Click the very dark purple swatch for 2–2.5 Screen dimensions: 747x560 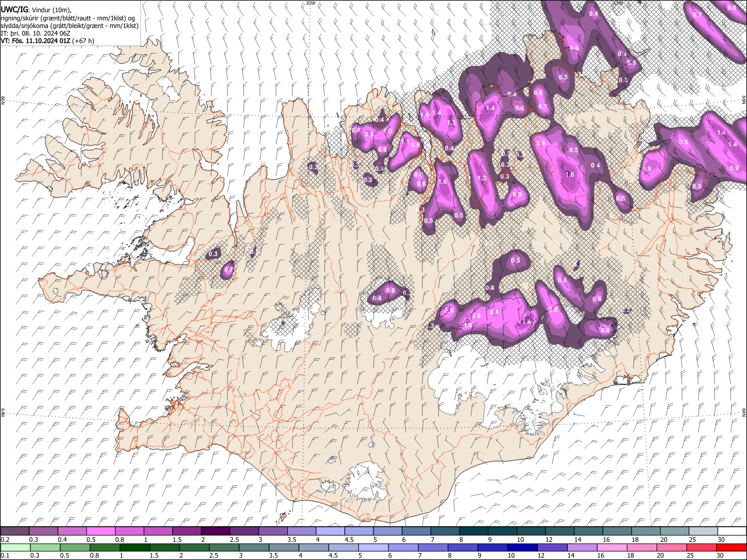tap(215, 531)
